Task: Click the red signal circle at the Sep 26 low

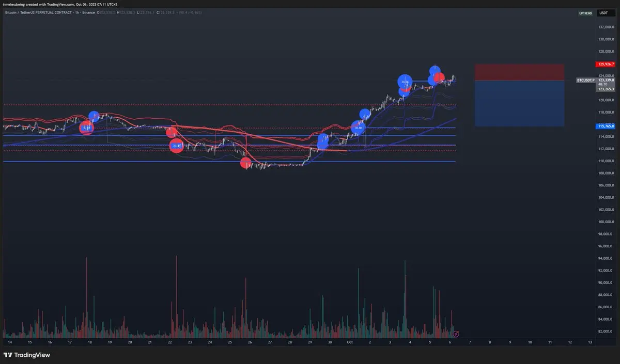Action: pyautogui.click(x=246, y=163)
